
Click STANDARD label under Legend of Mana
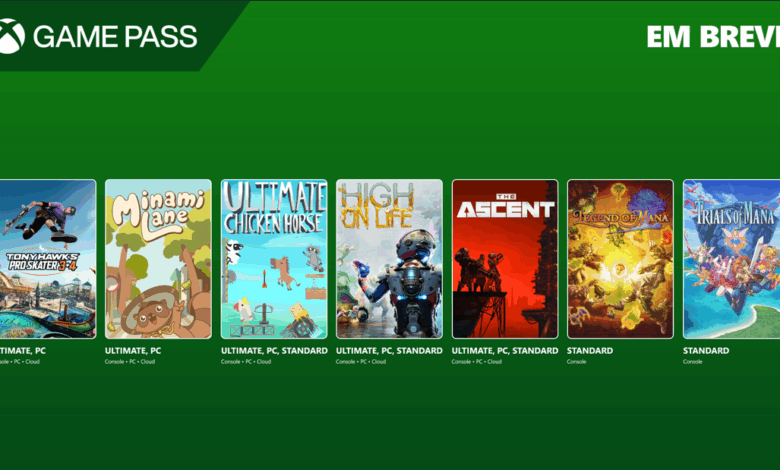coord(590,351)
